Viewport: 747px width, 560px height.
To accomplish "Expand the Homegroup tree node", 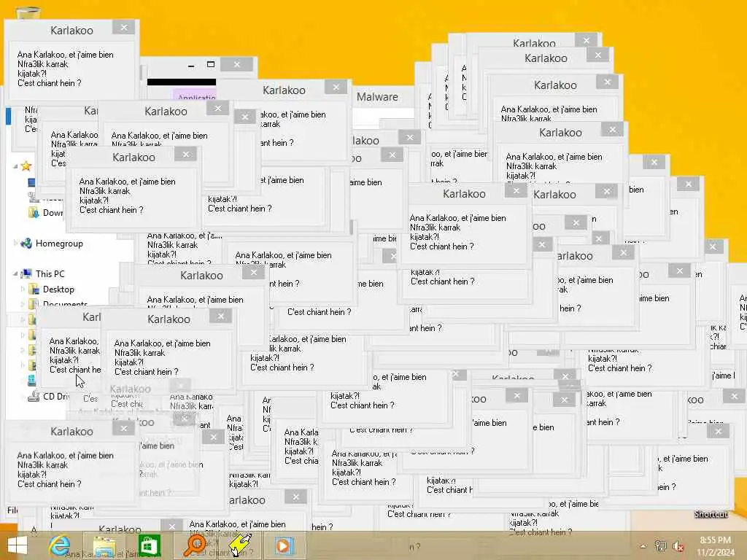I will (15, 244).
